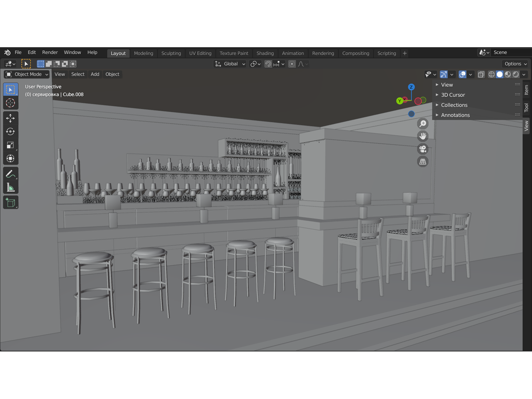Select the Move tool in the toolbar

click(x=10, y=118)
